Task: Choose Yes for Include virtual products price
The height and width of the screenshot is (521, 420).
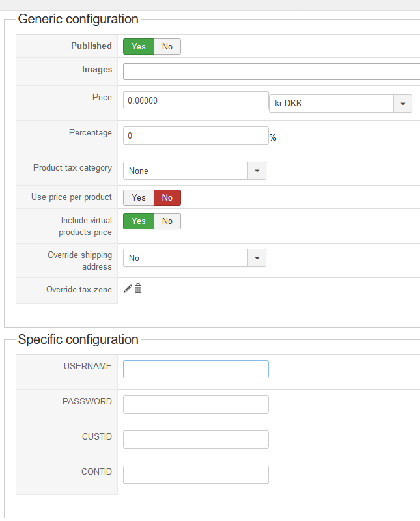Action: tap(139, 221)
